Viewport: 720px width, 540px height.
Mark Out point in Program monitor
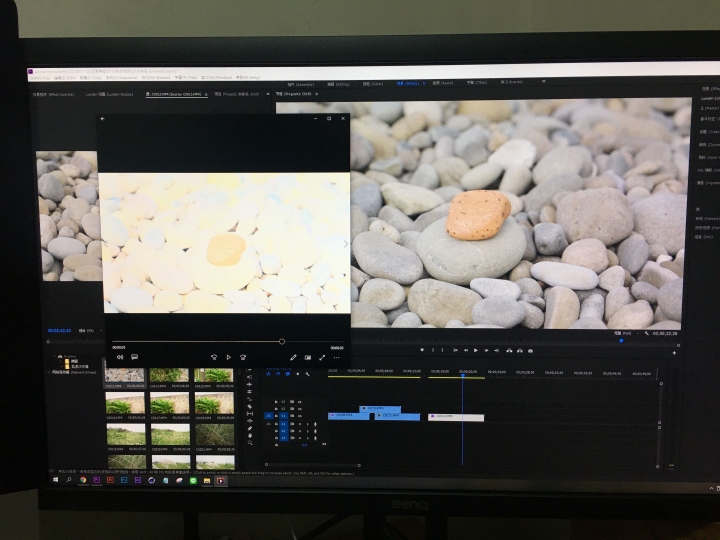tap(442, 350)
